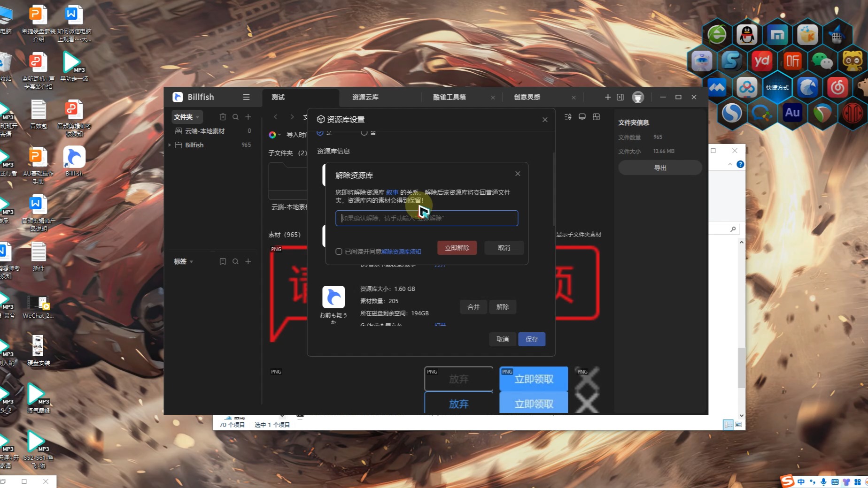
Task: Open the Billfish hamburger menu
Action: click(246, 97)
